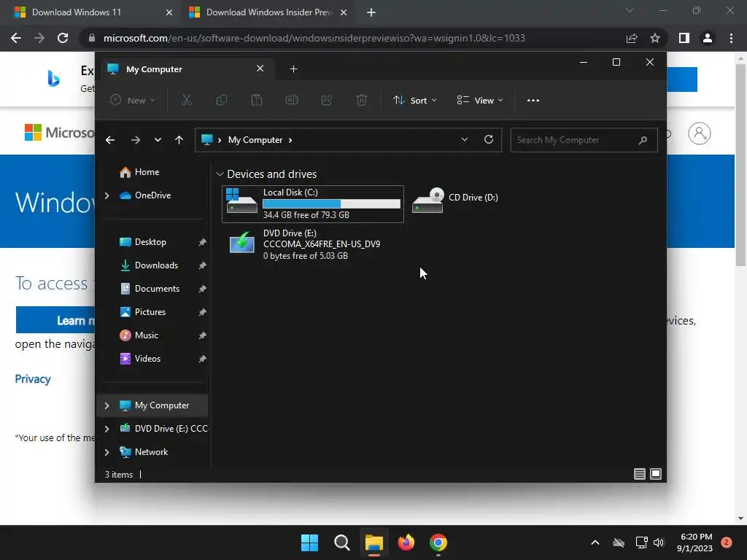Click the Paste clipboard icon in Explorer toolbar
Viewport: 747px width, 560px height.
pyautogui.click(x=256, y=100)
